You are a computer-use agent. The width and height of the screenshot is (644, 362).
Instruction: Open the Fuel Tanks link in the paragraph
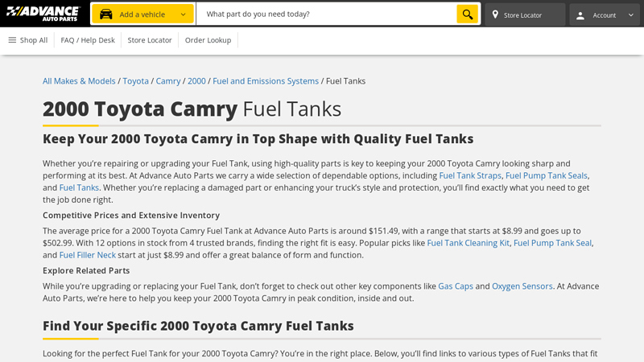(x=79, y=187)
